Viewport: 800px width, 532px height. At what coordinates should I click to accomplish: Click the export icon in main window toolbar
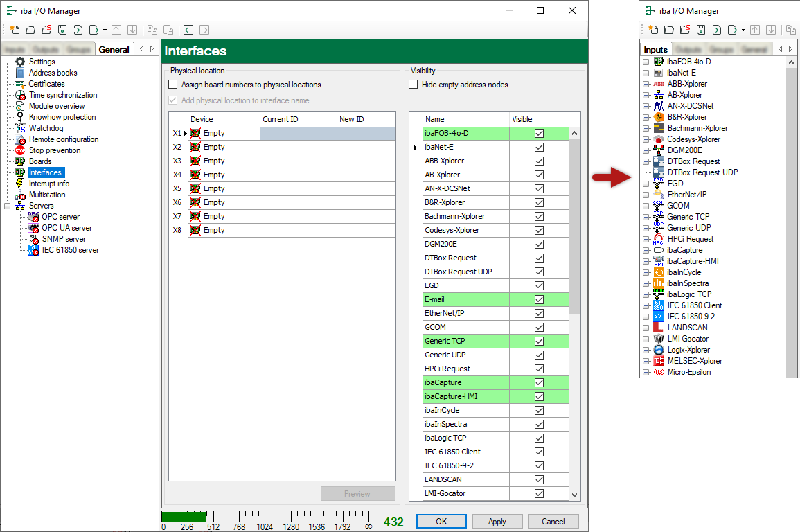point(94,30)
